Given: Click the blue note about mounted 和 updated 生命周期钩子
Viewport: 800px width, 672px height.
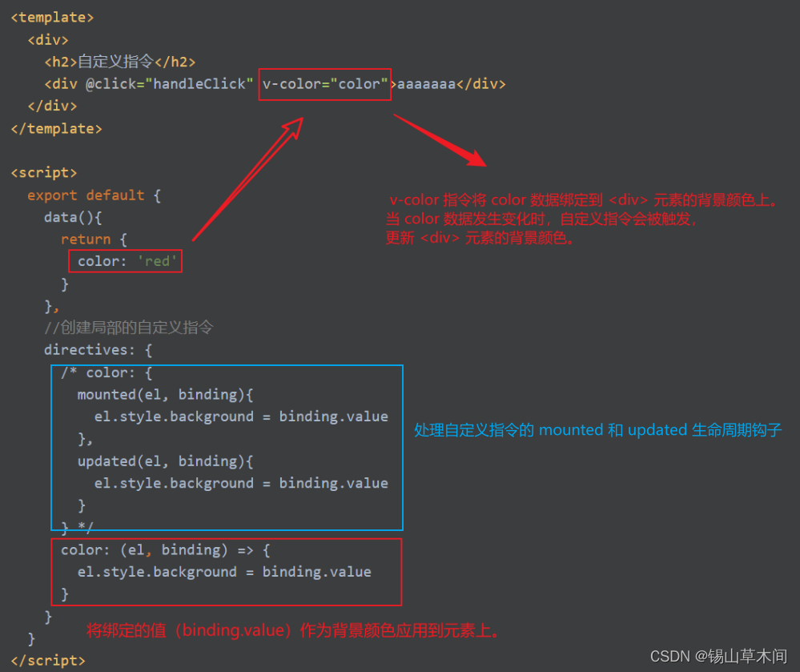Looking at the screenshot, I should click(x=597, y=429).
